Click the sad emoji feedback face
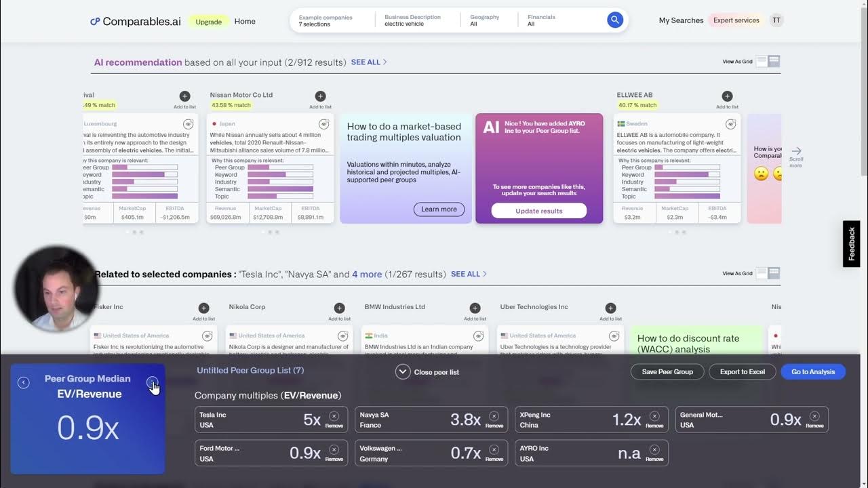The width and height of the screenshot is (868, 488). point(761,174)
